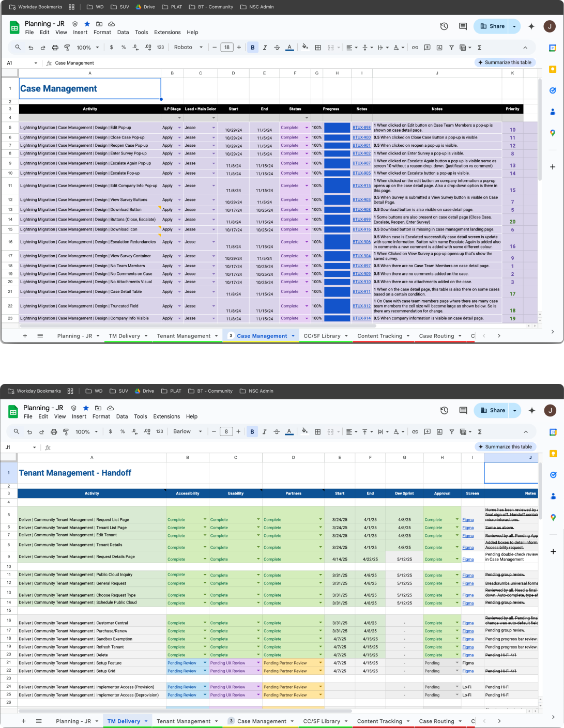Screen dimensions: 564x728
Task: Open Google Calendar sidebar icon in Case Management window
Action: tap(553, 48)
